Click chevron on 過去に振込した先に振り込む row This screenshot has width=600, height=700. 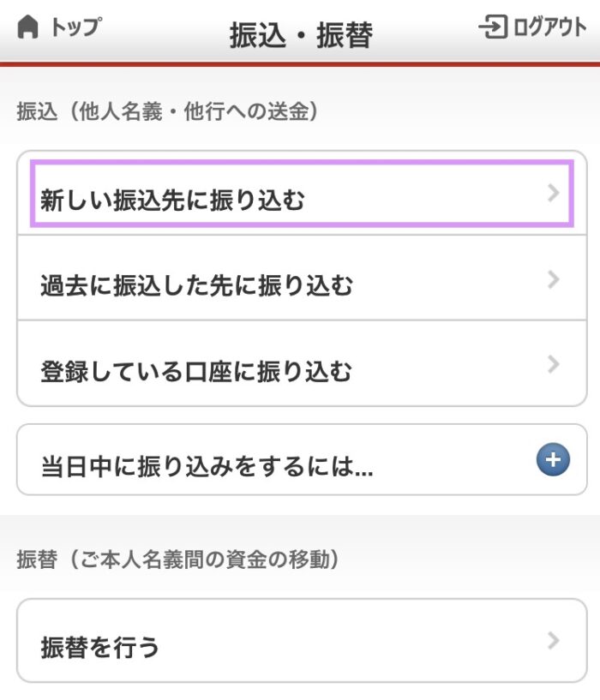click(x=553, y=280)
